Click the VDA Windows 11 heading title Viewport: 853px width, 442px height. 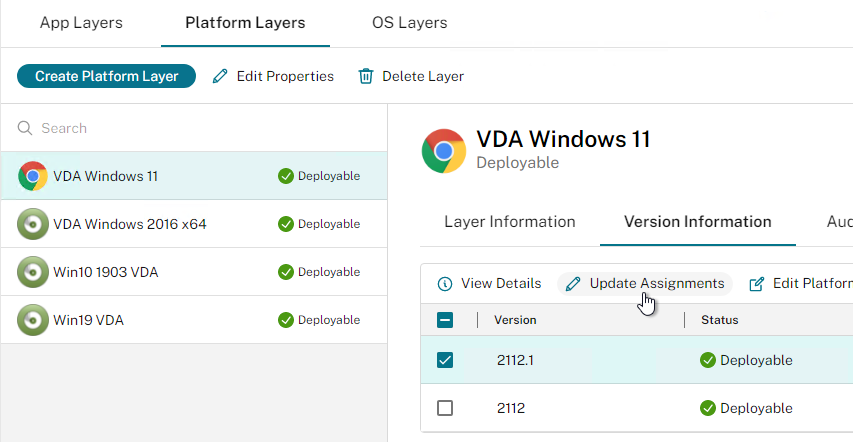coord(563,139)
